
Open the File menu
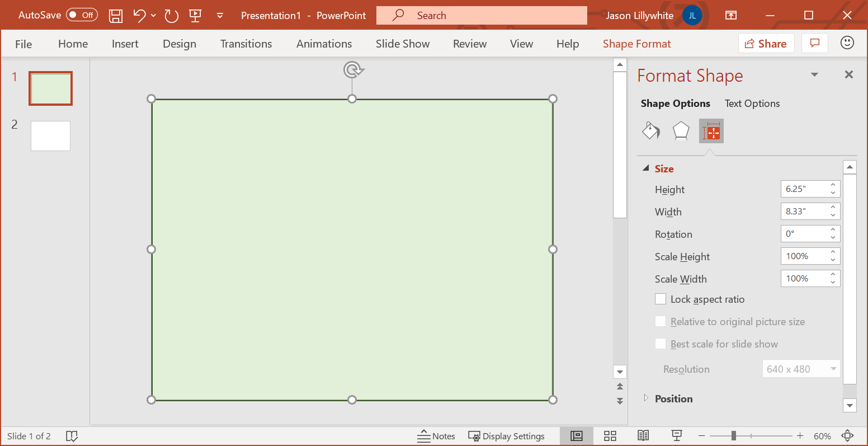tap(23, 44)
